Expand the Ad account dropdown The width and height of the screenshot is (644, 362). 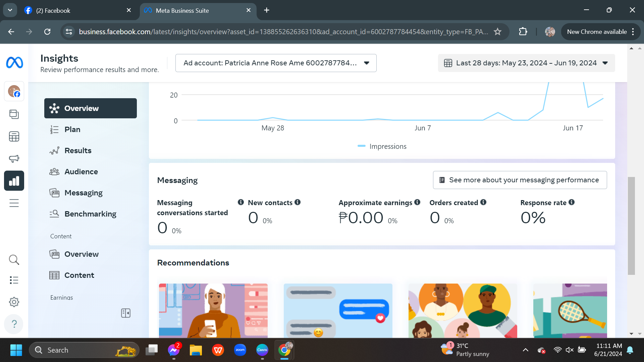[276, 63]
